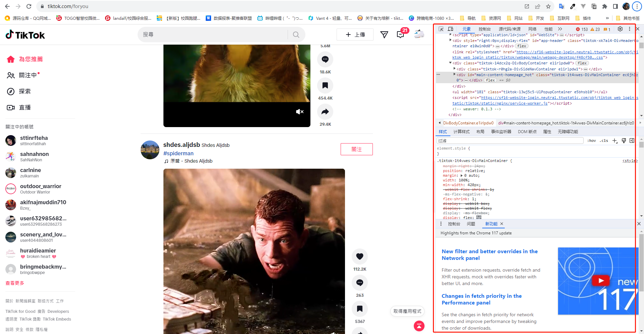Toggle flex badge on app-header element

[x=522, y=46]
